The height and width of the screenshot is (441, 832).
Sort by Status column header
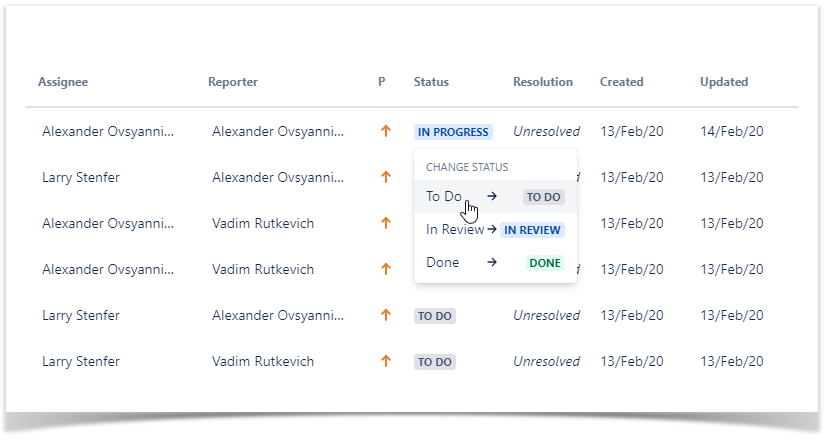(x=431, y=82)
